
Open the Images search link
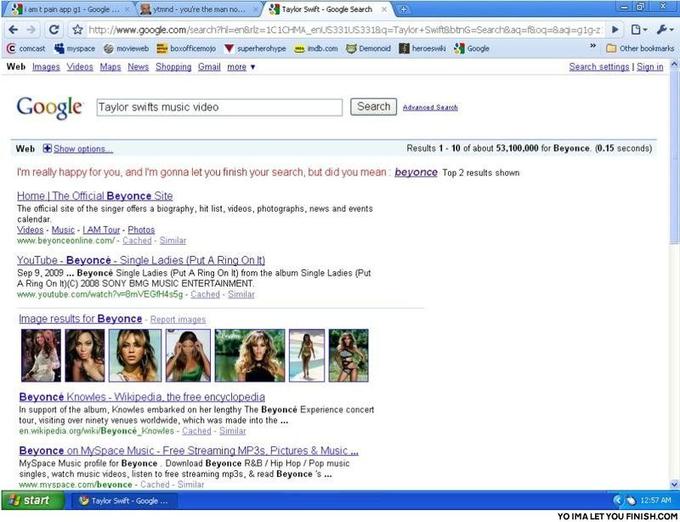coord(46,67)
